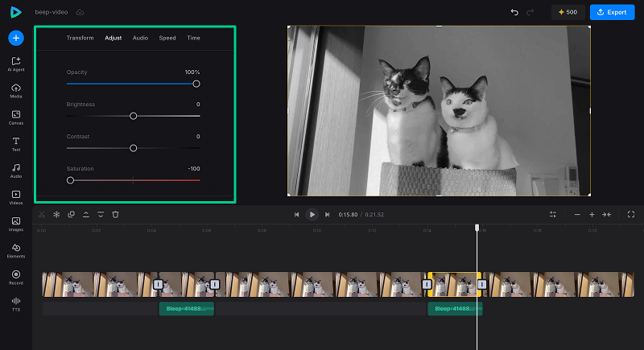Open the Audio library in sidebar
This screenshot has height=350, width=644.
[16, 171]
